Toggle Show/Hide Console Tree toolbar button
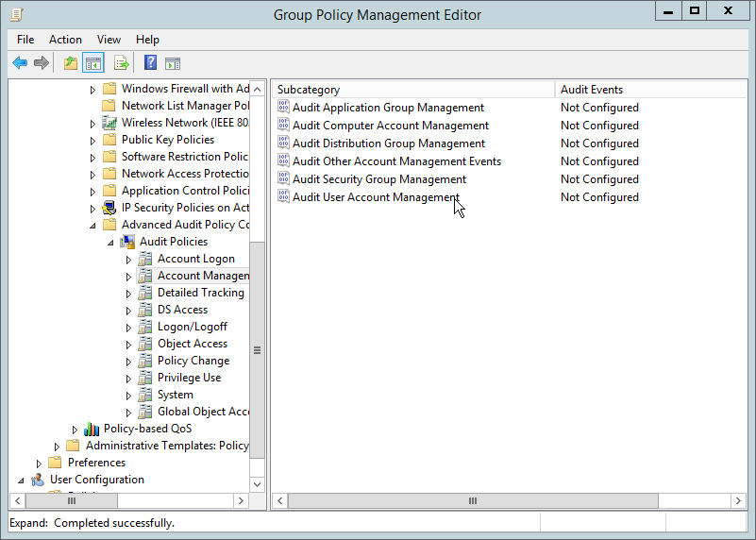Screen dimensions: 756x540 [93, 63]
